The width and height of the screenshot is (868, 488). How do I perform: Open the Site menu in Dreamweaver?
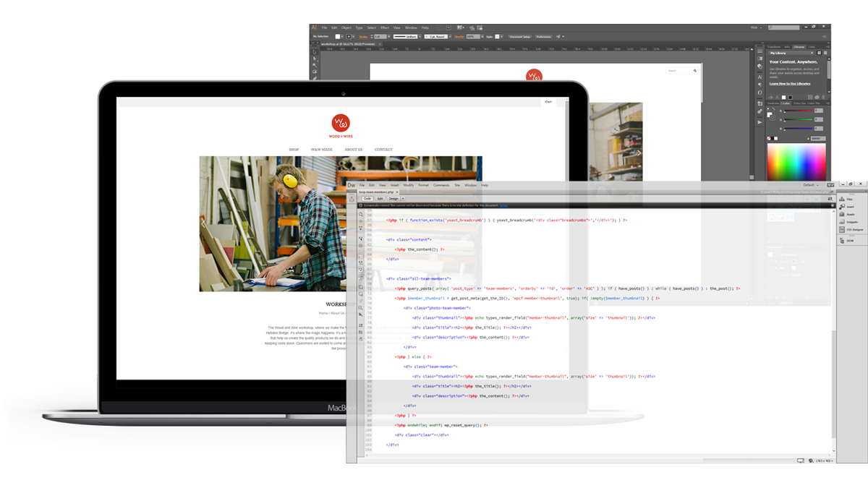point(457,186)
